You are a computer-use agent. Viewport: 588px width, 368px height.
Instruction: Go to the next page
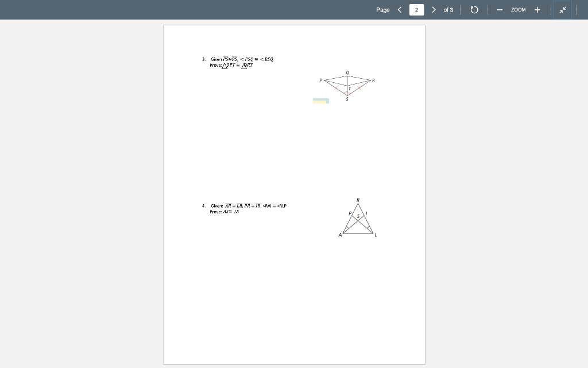(x=434, y=9)
